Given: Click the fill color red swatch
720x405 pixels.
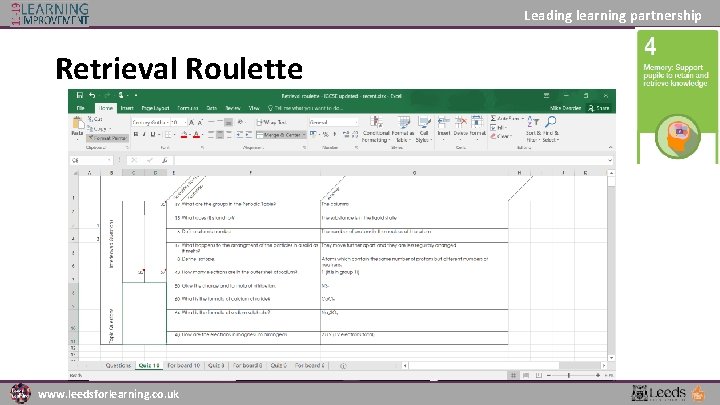Looking at the screenshot, I should (x=184, y=135).
